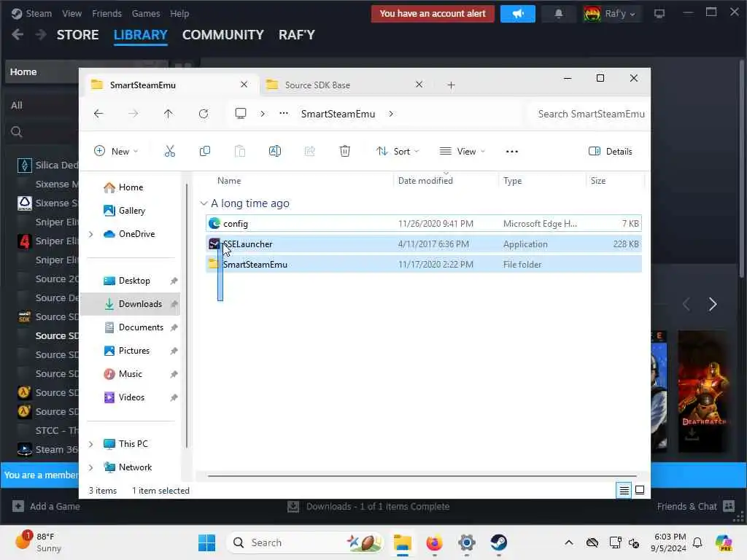Collapse the A long time ago group
747x560 pixels.
(x=204, y=203)
